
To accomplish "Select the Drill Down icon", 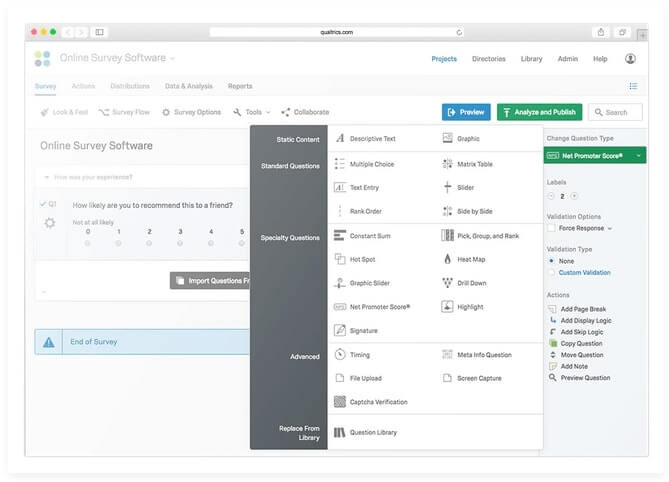I will (447, 283).
